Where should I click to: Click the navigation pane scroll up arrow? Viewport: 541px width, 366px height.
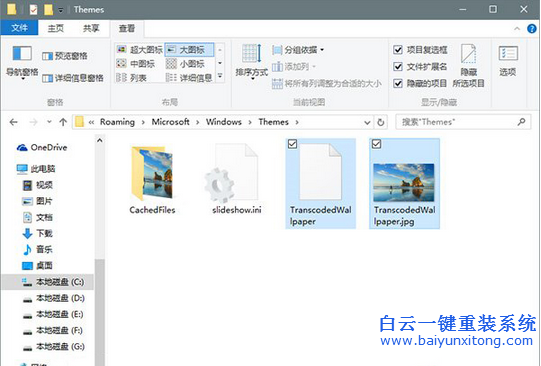[x=100, y=140]
